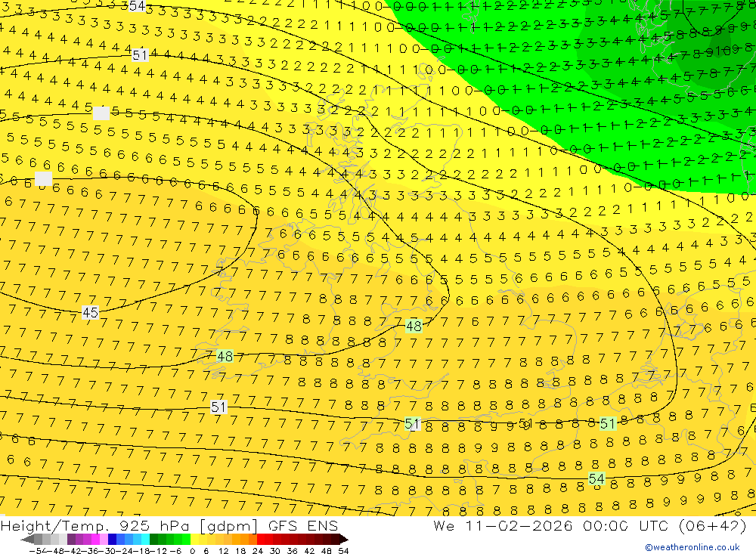756x554 pixels.
Task: Pick the dark maroon right arrow end of legend
Action: pyautogui.click(x=343, y=540)
